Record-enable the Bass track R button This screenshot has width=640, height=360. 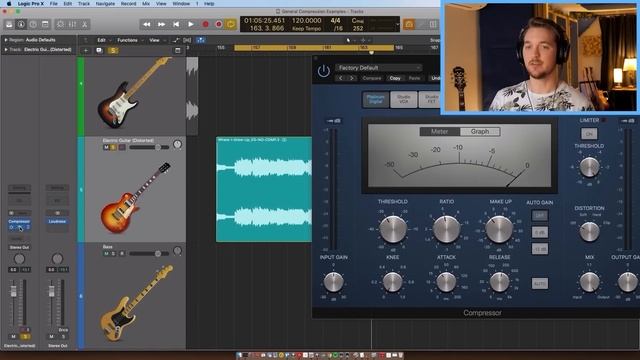(x=122, y=253)
